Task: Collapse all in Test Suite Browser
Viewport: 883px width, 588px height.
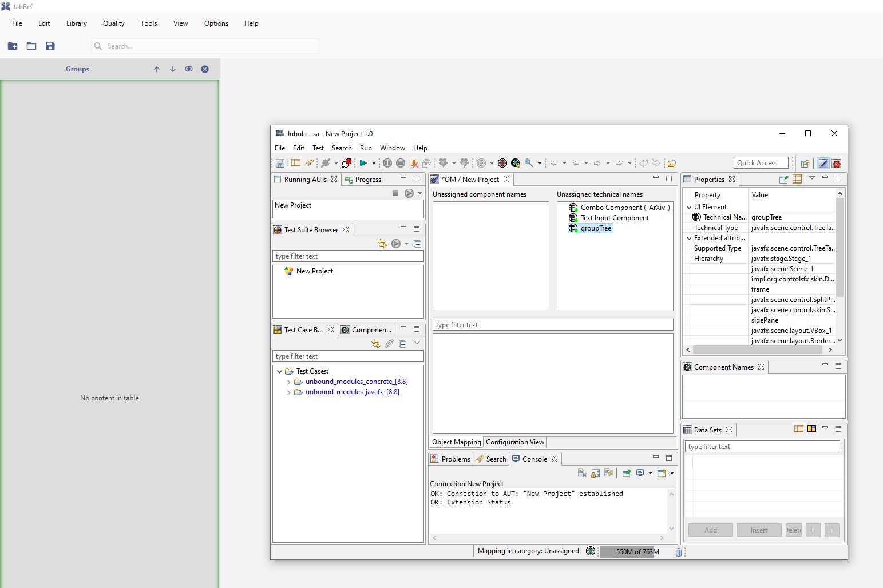Action: 417,244
